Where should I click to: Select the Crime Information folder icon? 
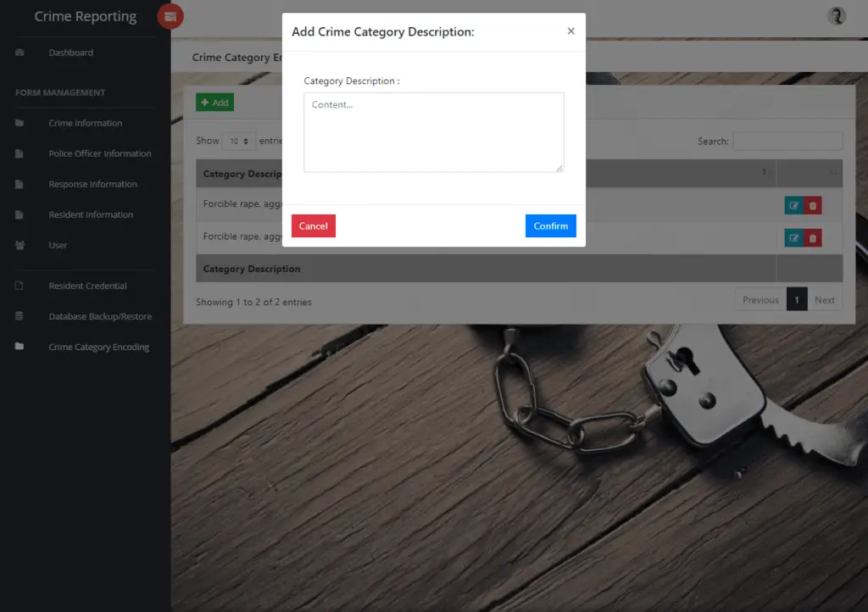(19, 122)
